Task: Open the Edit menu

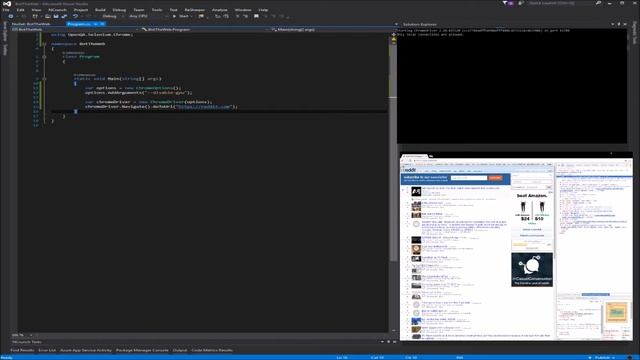Action: coord(20,10)
